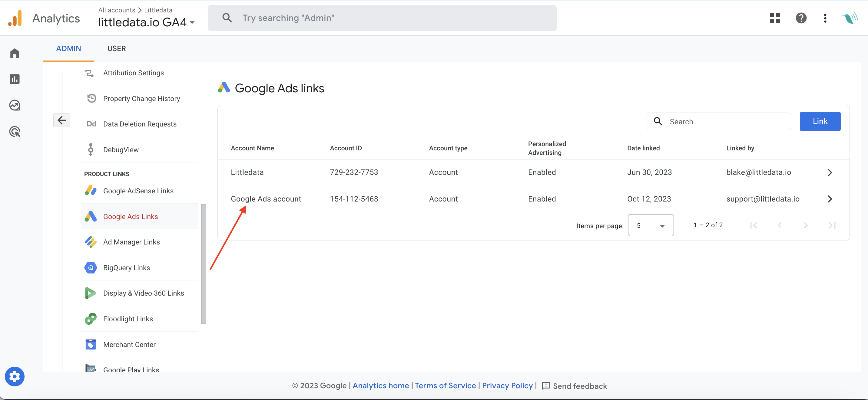The width and height of the screenshot is (868, 400).
Task: Open the Advertising cursor icon in sidebar
Action: 15,132
